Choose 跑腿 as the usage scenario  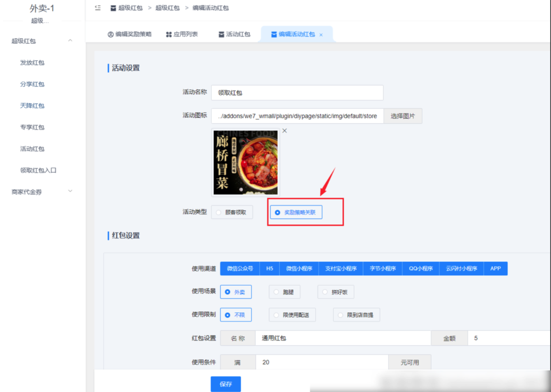(x=284, y=291)
